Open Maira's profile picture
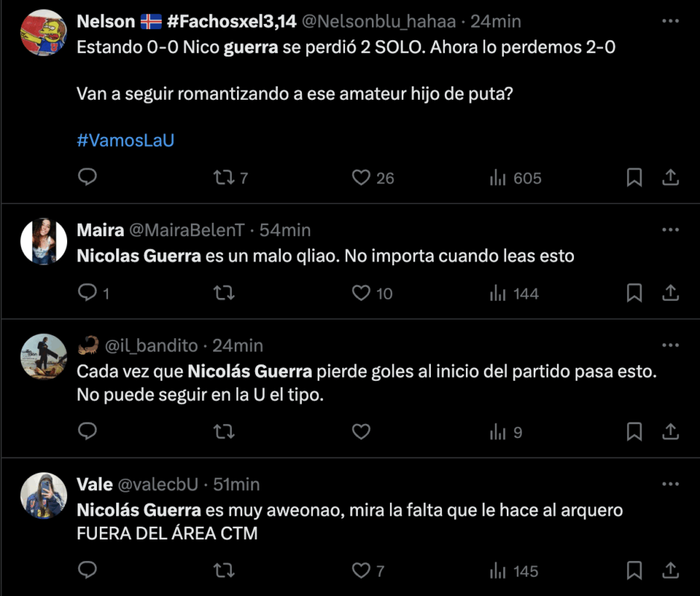 (43, 241)
